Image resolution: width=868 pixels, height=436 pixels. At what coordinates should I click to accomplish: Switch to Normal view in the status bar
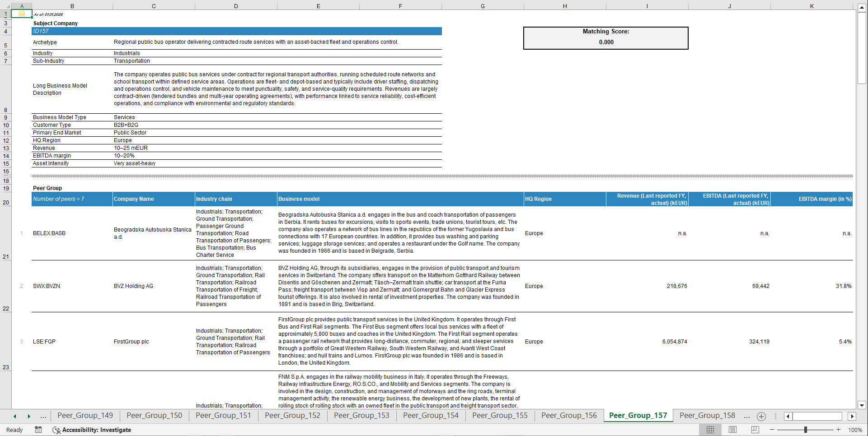(710, 430)
